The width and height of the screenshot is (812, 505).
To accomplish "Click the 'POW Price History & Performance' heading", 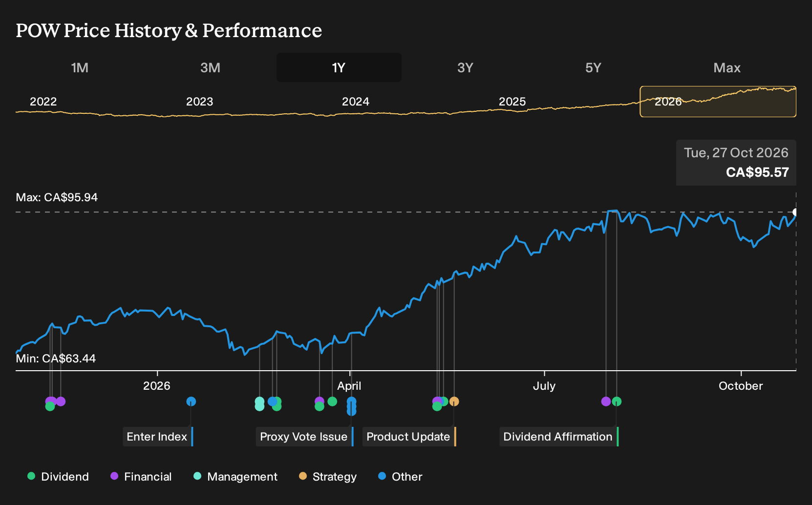I will click(169, 30).
